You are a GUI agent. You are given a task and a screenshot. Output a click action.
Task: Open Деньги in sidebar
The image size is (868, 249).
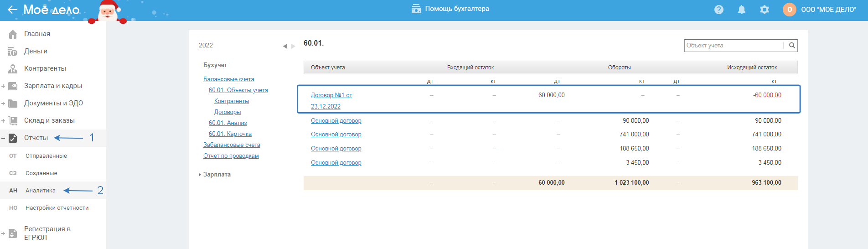click(36, 51)
